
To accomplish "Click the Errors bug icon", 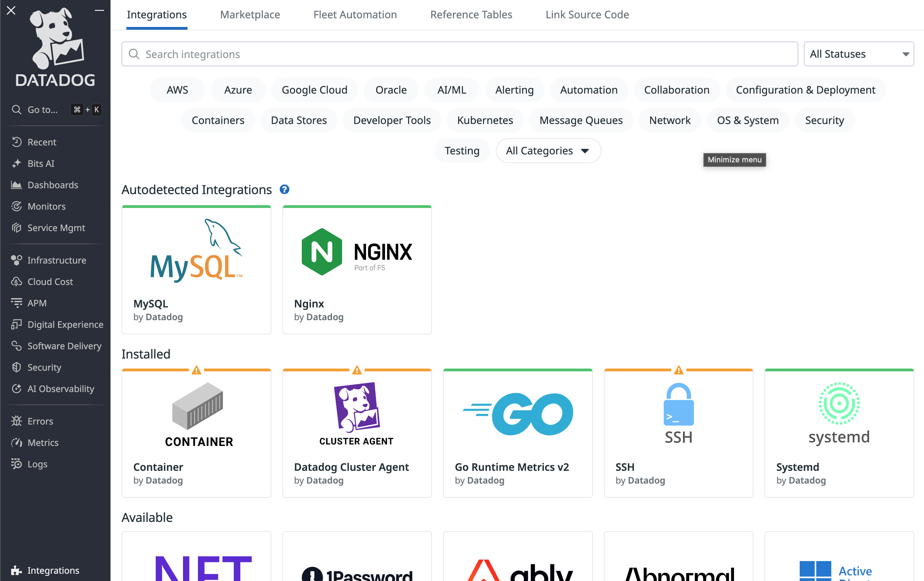I will click(x=16, y=421).
